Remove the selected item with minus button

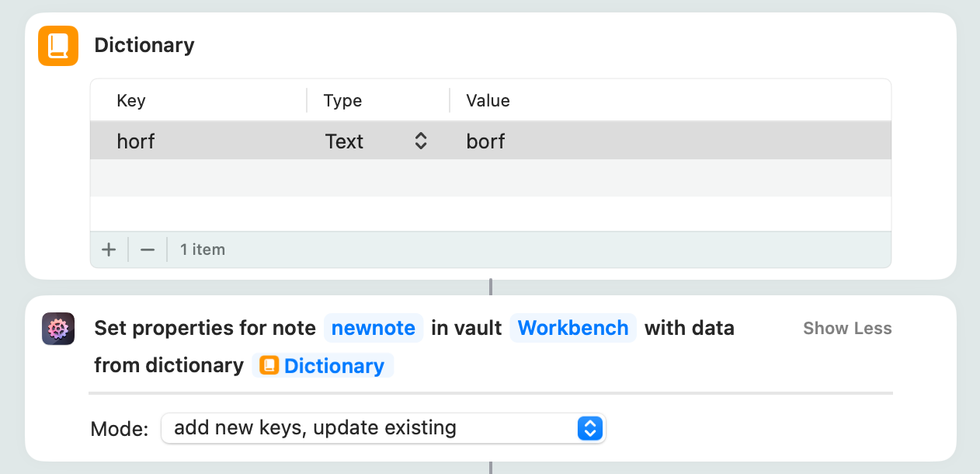pos(148,249)
